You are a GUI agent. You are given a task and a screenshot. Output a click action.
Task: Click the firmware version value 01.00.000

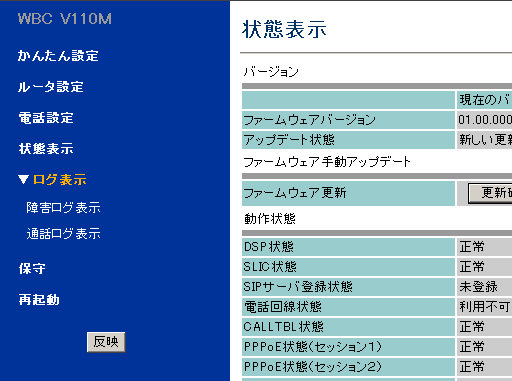(x=485, y=120)
